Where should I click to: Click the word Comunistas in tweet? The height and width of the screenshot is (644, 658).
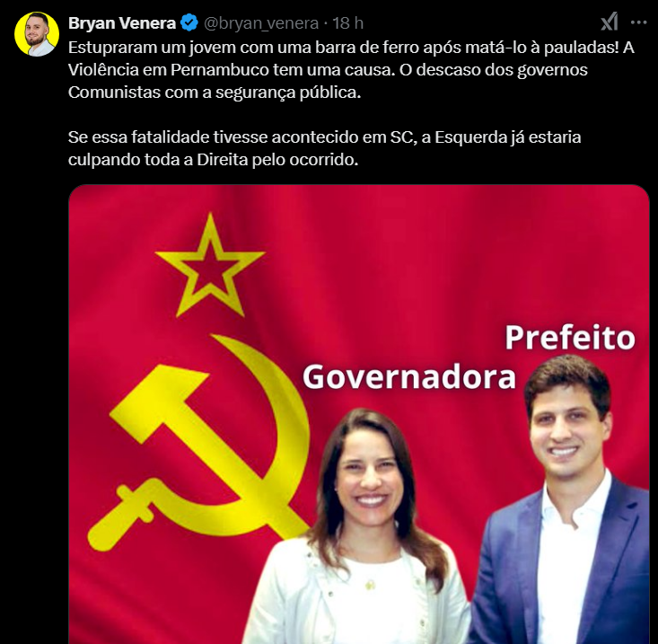point(114,93)
